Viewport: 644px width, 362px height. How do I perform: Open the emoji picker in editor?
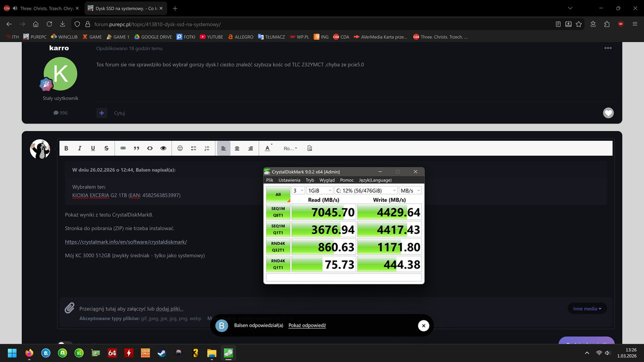click(180, 148)
